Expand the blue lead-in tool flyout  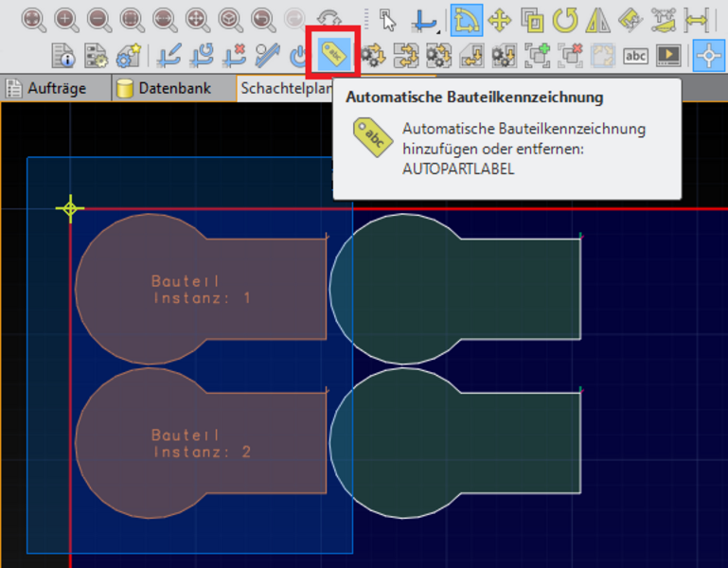click(422, 19)
